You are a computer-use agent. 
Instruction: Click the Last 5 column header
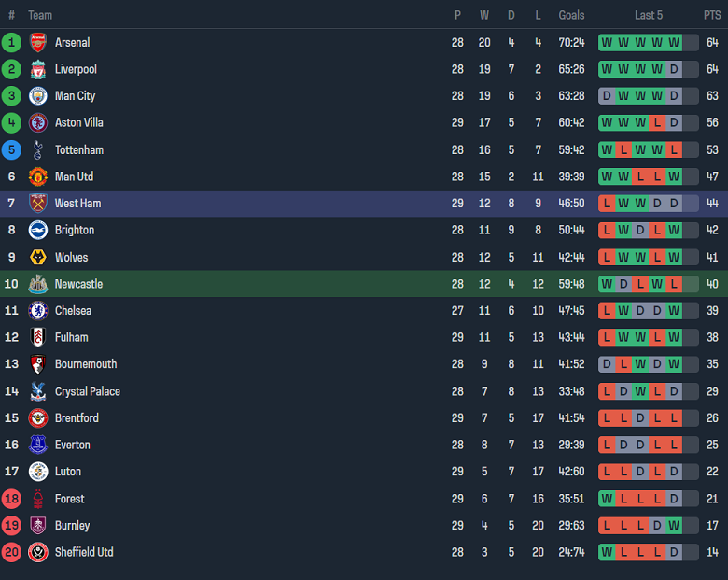(x=649, y=15)
